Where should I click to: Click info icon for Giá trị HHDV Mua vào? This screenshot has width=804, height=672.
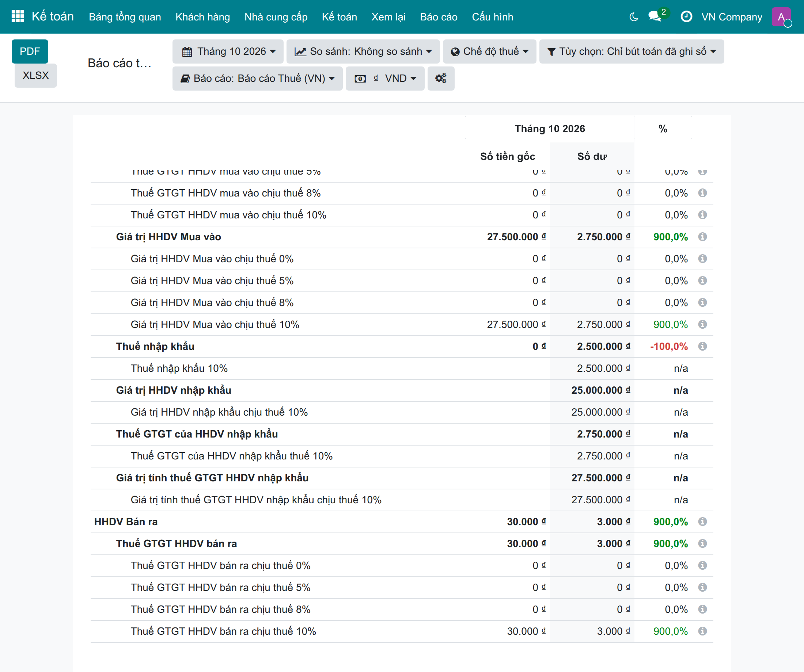[x=702, y=237]
